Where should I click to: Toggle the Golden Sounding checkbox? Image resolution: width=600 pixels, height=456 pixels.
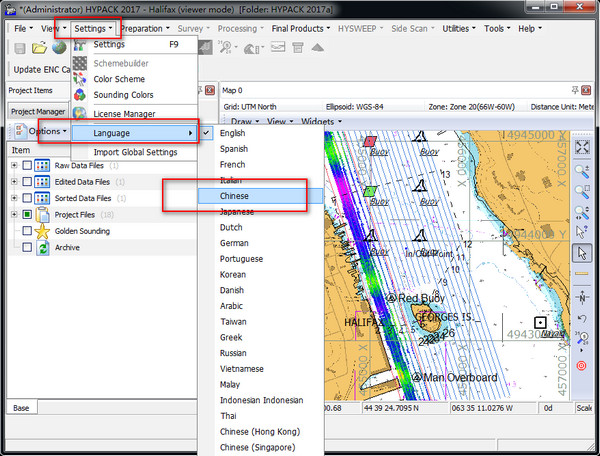click(27, 231)
